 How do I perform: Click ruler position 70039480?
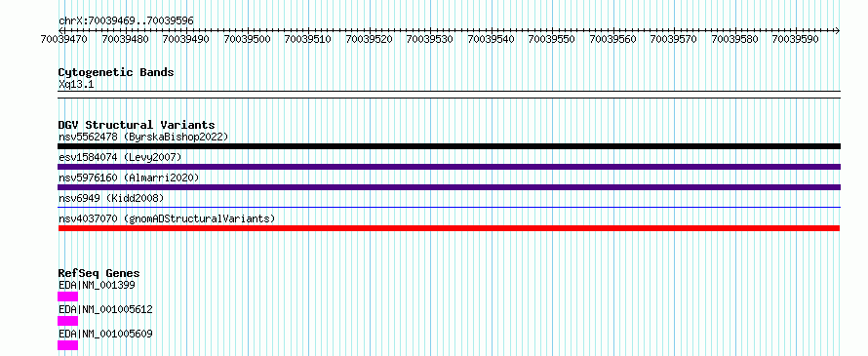(x=125, y=40)
